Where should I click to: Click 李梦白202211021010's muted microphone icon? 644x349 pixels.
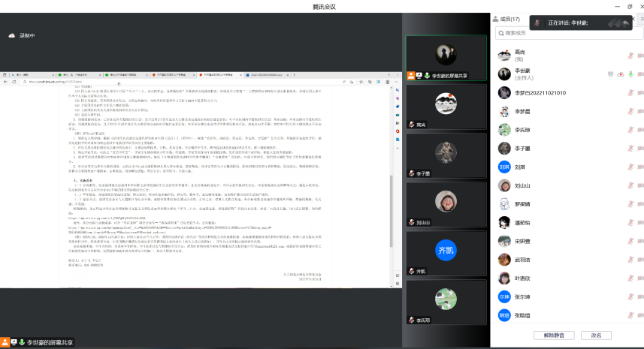point(631,92)
